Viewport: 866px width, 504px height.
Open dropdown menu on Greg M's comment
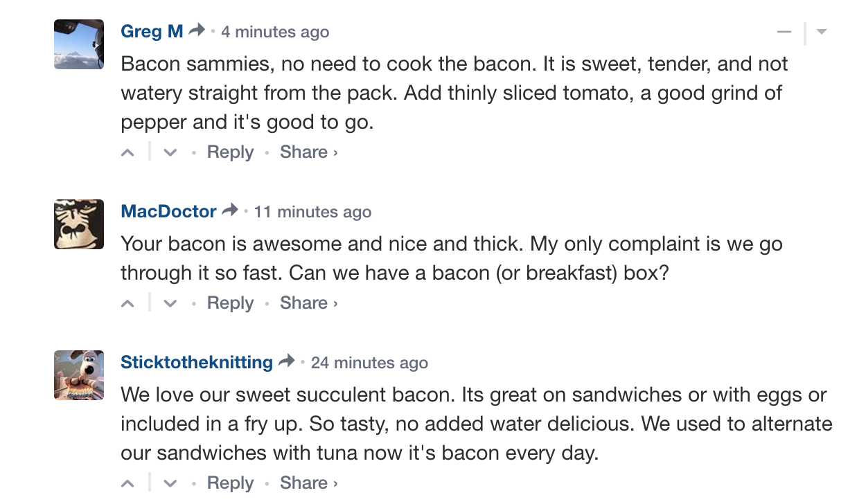click(822, 32)
